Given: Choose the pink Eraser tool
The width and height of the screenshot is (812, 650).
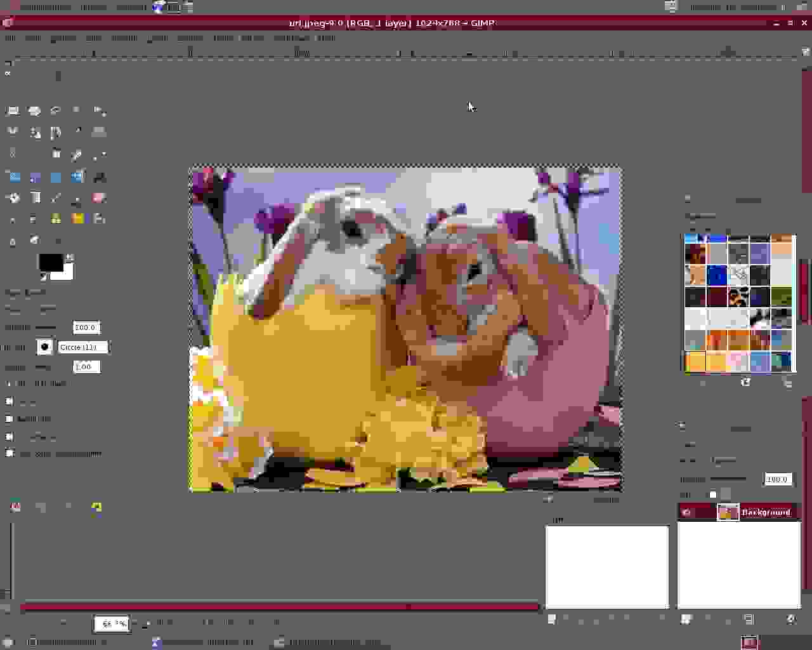Looking at the screenshot, I should click(x=99, y=198).
